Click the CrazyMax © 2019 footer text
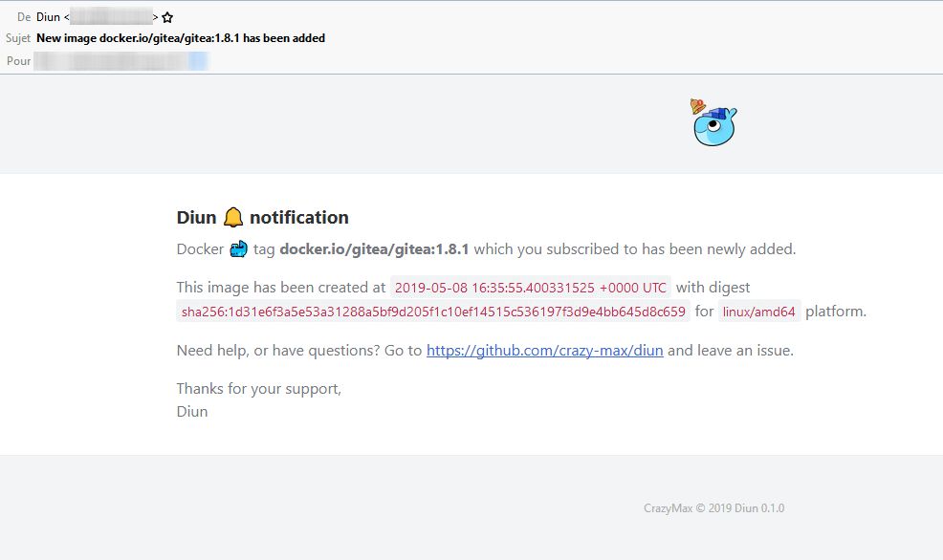Viewport: 943px width, 560px height. point(713,508)
